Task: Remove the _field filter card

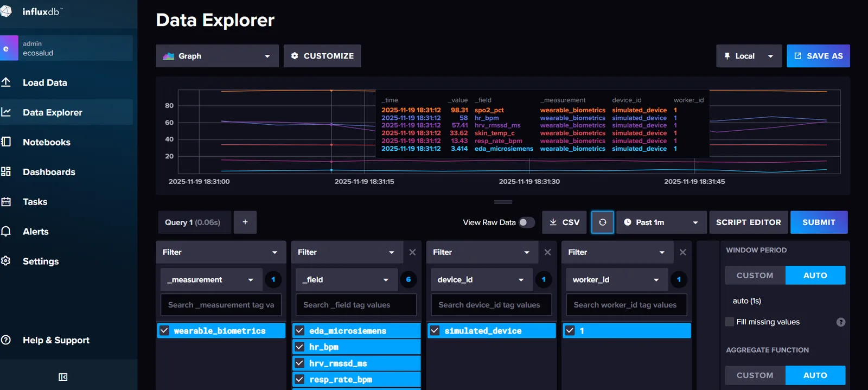Action: pos(412,252)
